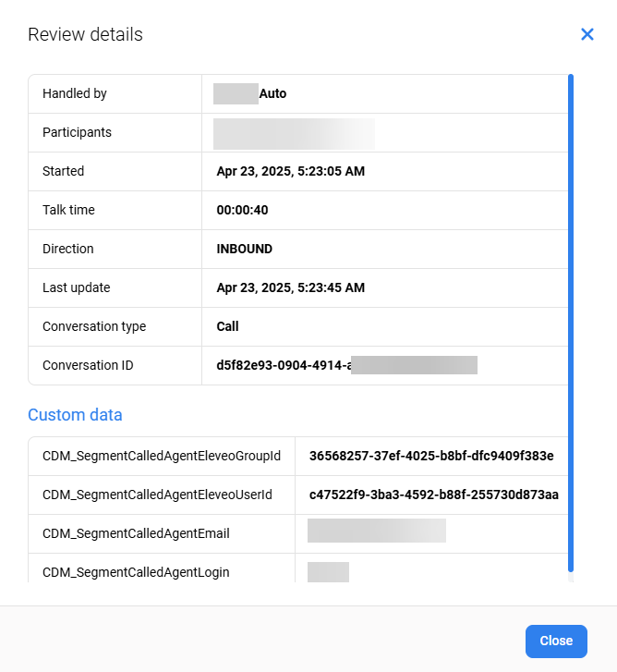Select the Participants row label

[77, 132]
